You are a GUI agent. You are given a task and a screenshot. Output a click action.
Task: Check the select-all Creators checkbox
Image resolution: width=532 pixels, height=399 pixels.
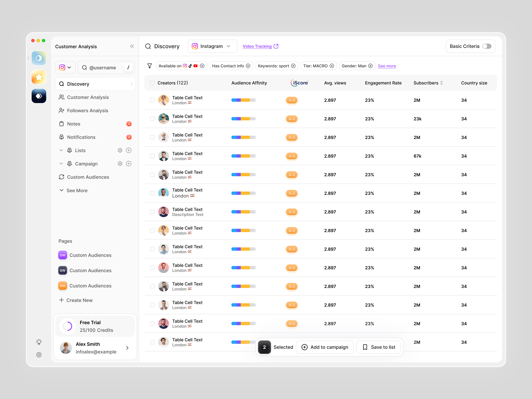pyautogui.click(x=152, y=83)
